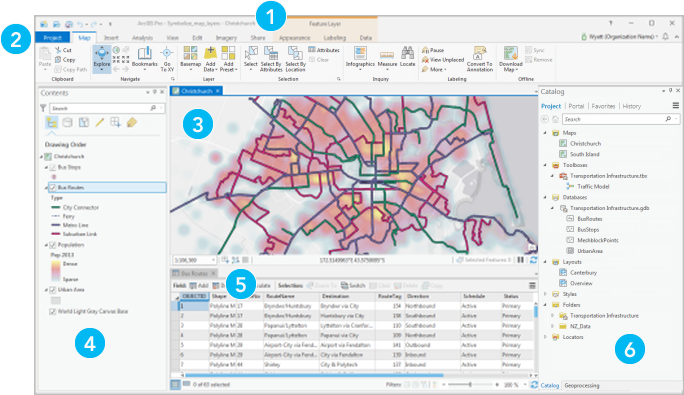The width and height of the screenshot is (684, 395).
Task: Open the Labeling contextual tab
Action: 335,38
